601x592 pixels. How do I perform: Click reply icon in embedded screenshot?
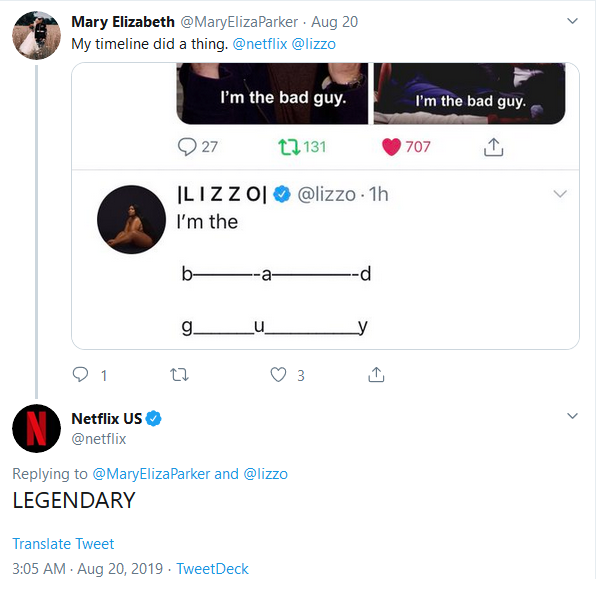tap(187, 147)
